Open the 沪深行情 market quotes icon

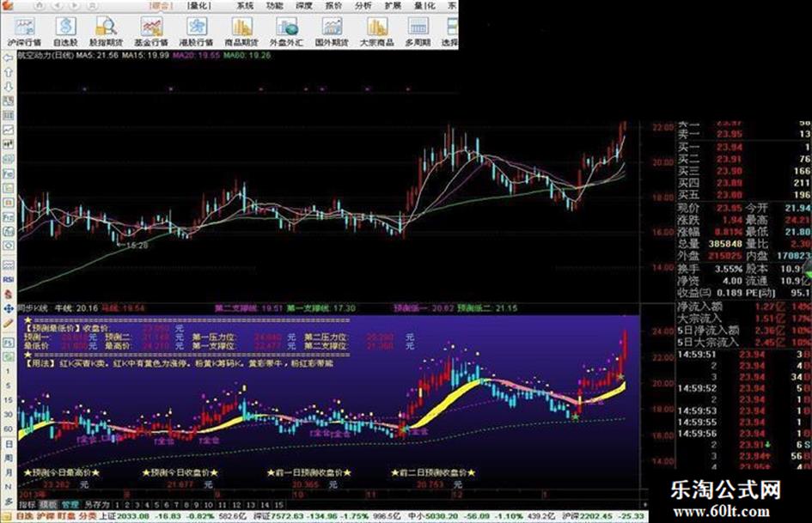pos(22,31)
